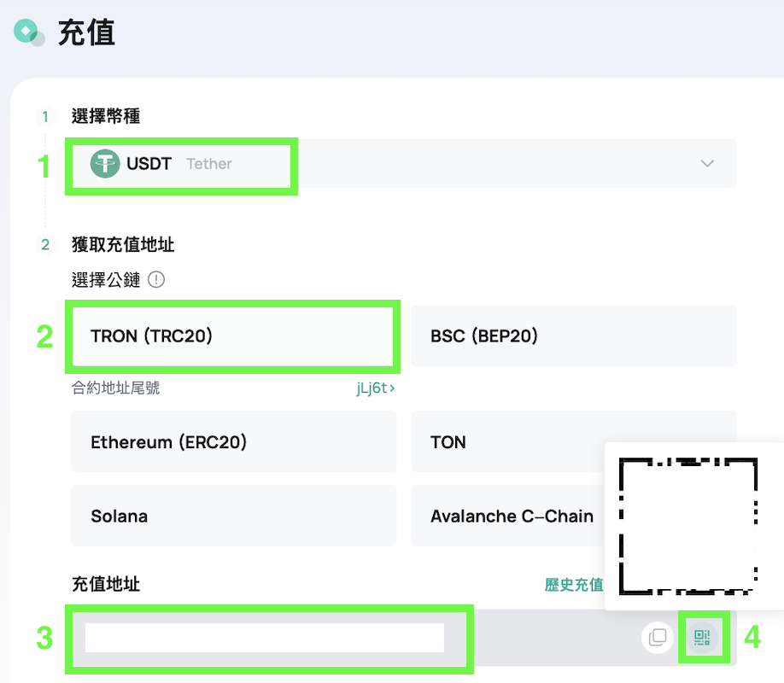Screen dimensions: 784x683
Task: Choose the TON network option
Action: coord(504,442)
